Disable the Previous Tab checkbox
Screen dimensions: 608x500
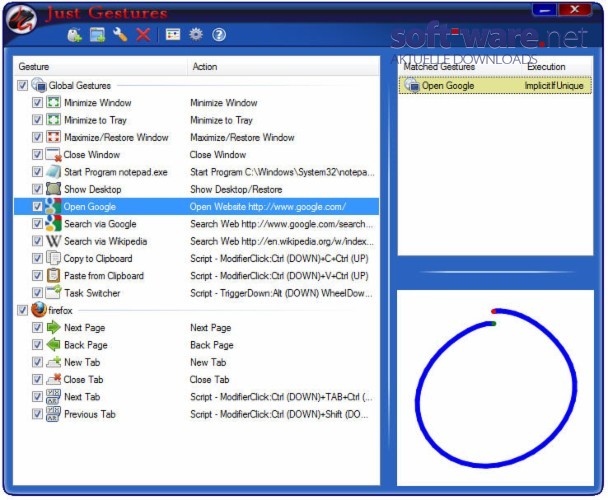coord(37,414)
